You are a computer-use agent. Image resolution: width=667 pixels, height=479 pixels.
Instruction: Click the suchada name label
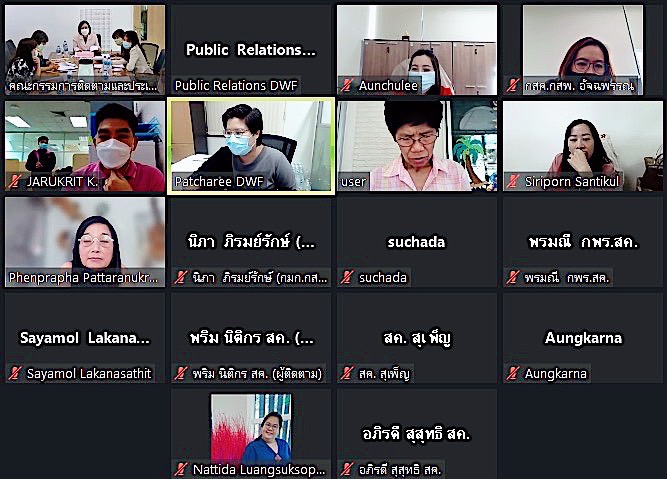click(x=383, y=277)
